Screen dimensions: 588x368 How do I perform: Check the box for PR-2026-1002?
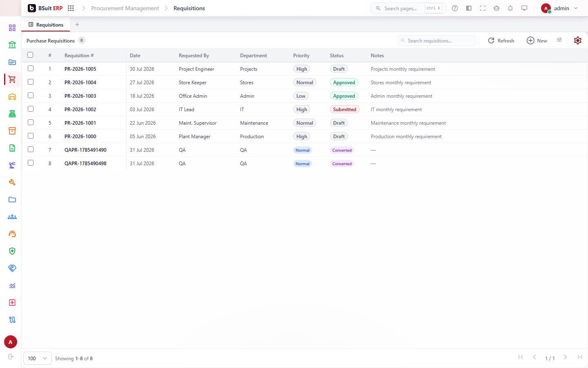31,109
